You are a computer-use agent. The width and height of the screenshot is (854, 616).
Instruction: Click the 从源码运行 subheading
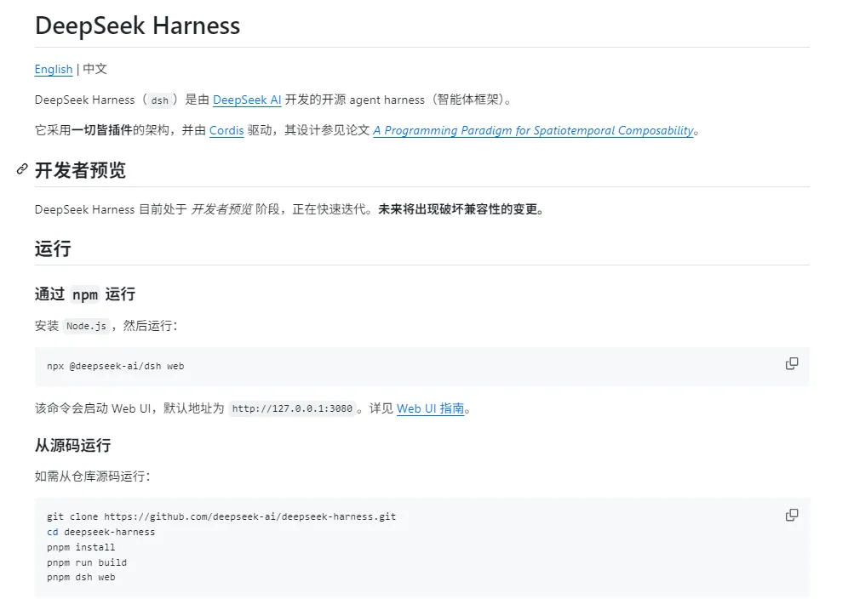click(x=72, y=445)
